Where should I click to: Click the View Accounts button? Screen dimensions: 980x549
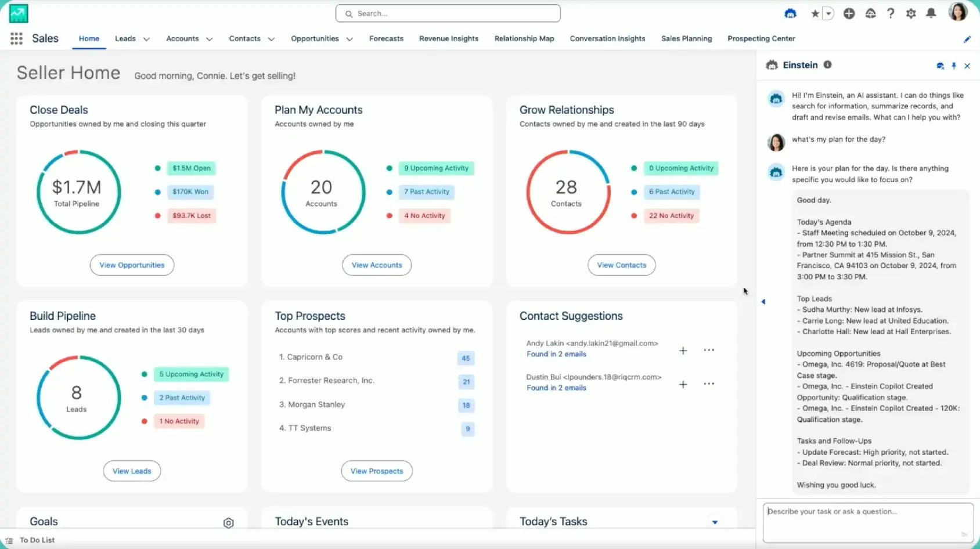point(377,265)
